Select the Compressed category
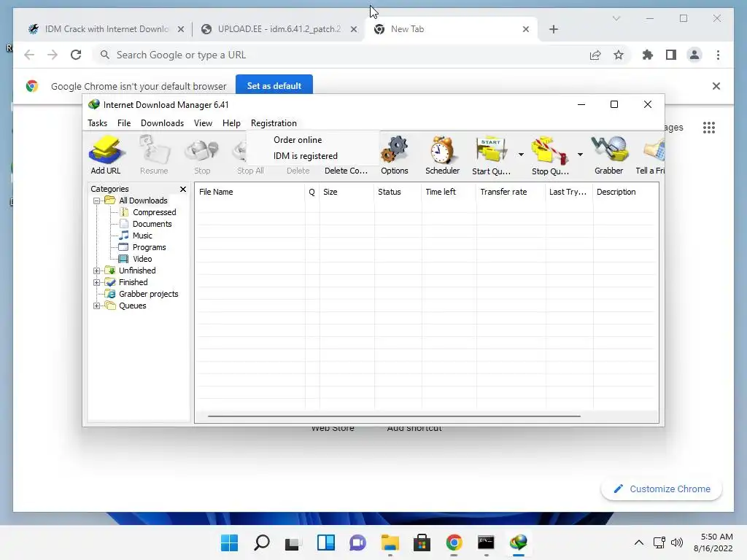The width and height of the screenshot is (747, 560). coord(155,212)
